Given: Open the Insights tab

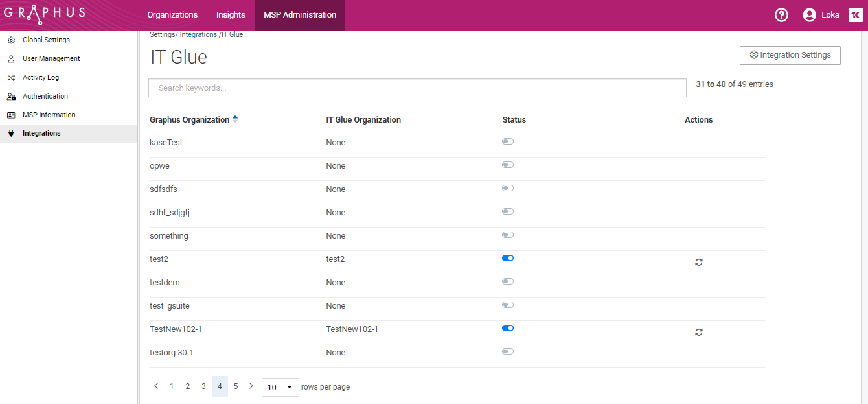Looking at the screenshot, I should click(231, 15).
